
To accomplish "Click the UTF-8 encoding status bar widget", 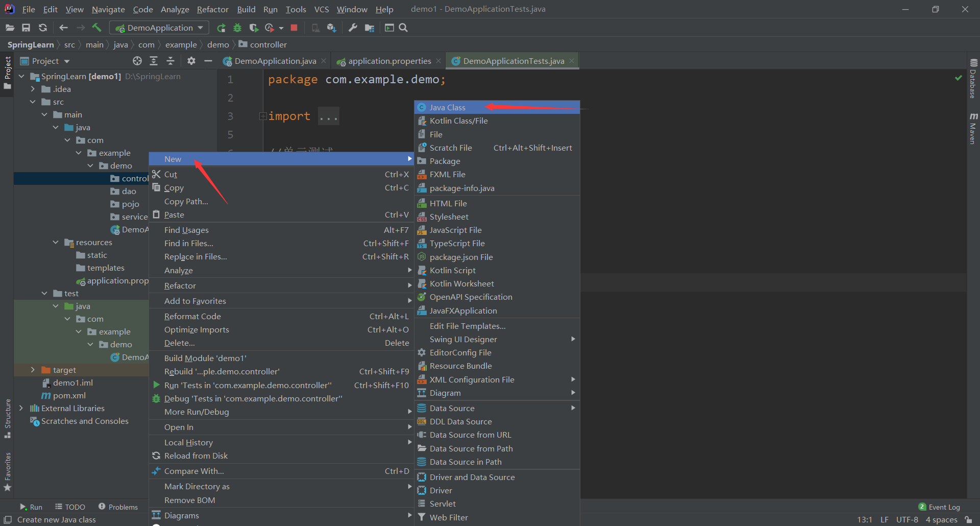I will pyautogui.click(x=907, y=519).
